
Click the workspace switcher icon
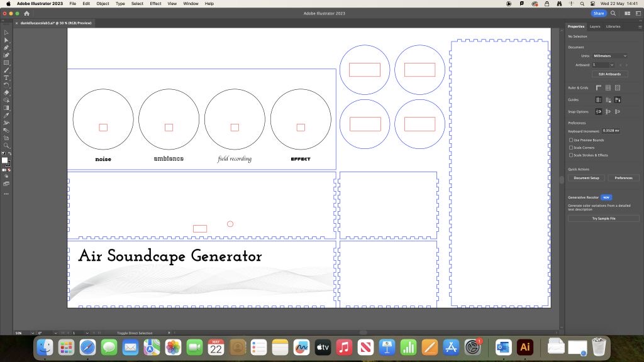point(638,14)
